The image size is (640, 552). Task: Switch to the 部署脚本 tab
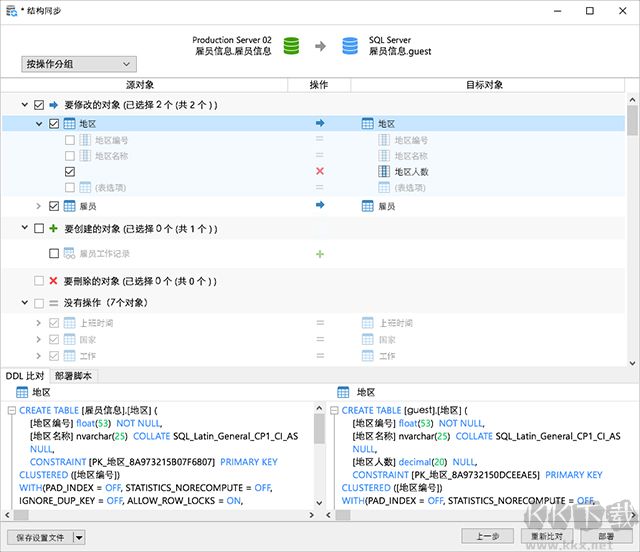(x=73, y=376)
